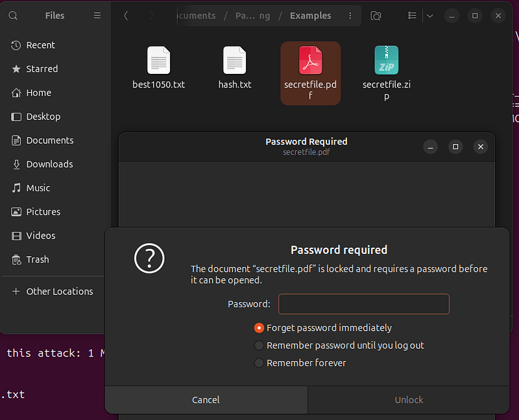Open the Pa...ng path breadcrumb
Screen dimensions: 519x420
click(252, 16)
